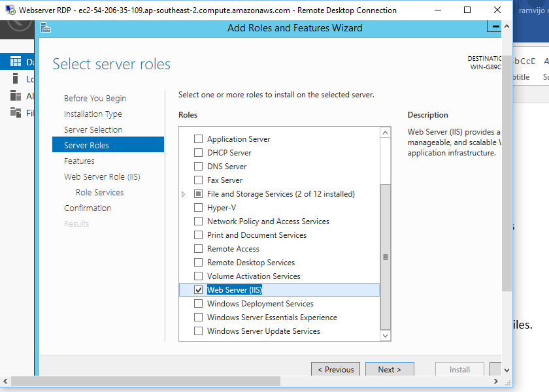549x392 pixels.
Task: Select the Server Roles step
Action: click(108, 144)
